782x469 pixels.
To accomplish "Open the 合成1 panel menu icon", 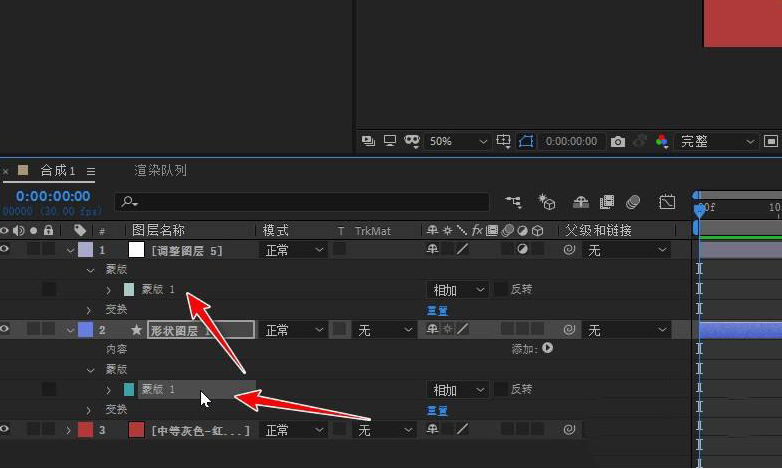I will (x=91, y=171).
